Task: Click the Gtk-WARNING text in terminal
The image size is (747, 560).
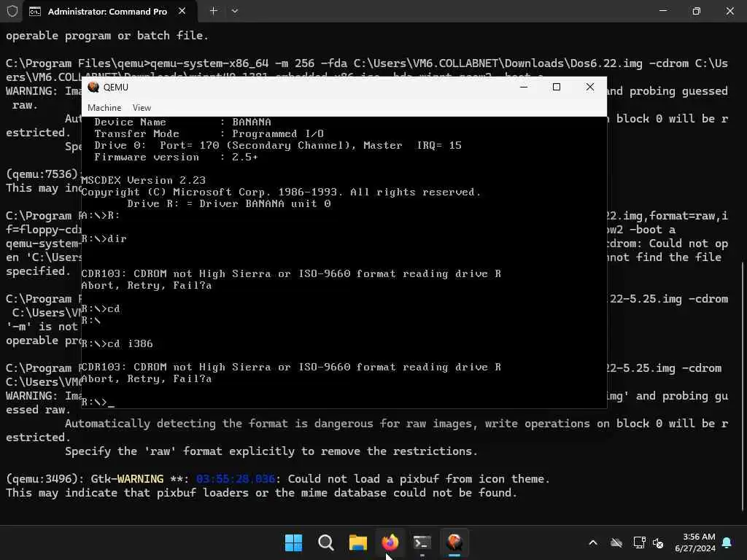Action: pos(127,478)
